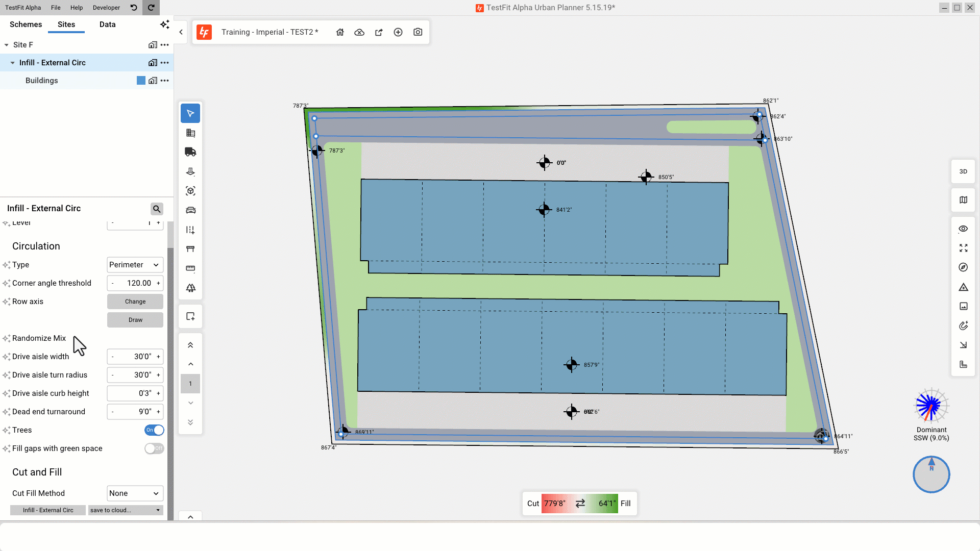Click the car parking tool icon
The width and height of the screenshot is (980, 551).
coord(190,210)
